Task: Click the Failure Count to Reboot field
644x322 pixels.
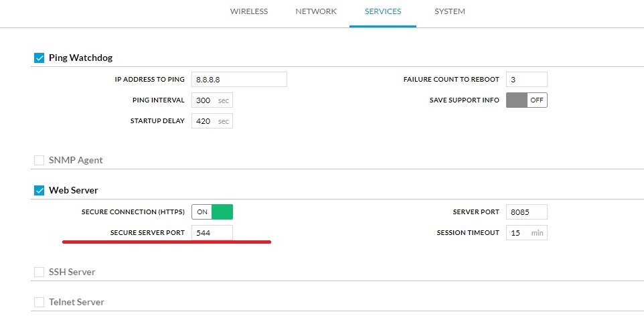Action: click(x=526, y=80)
